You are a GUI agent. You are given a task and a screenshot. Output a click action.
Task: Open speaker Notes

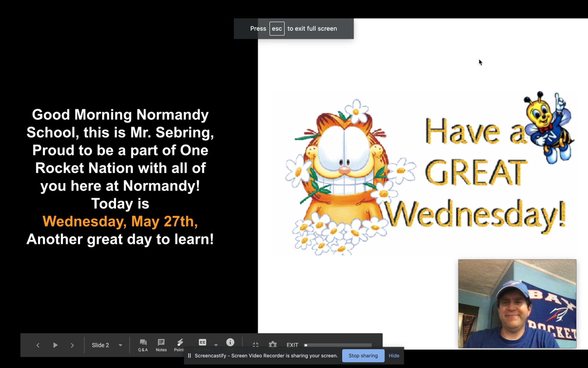[161, 345]
